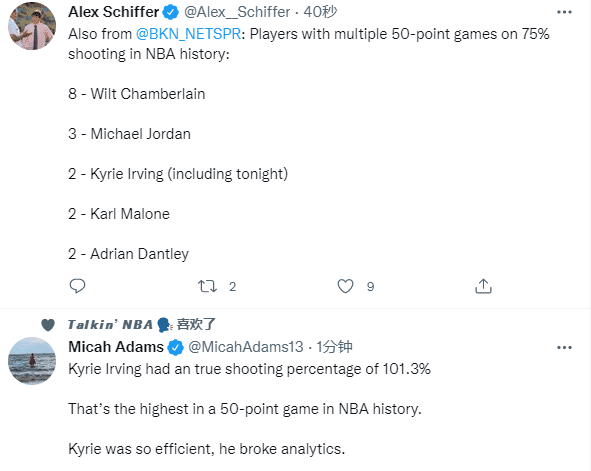Open the @MicahAdams13 handle

click(x=246, y=347)
